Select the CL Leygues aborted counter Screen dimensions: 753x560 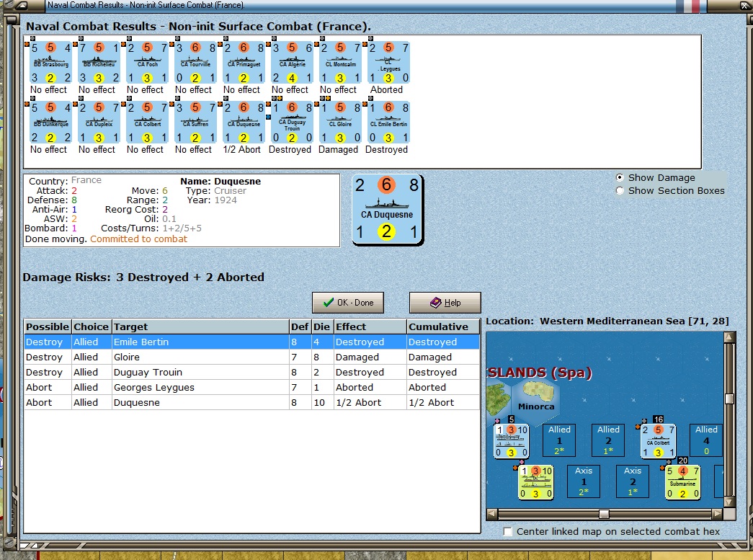point(388,63)
